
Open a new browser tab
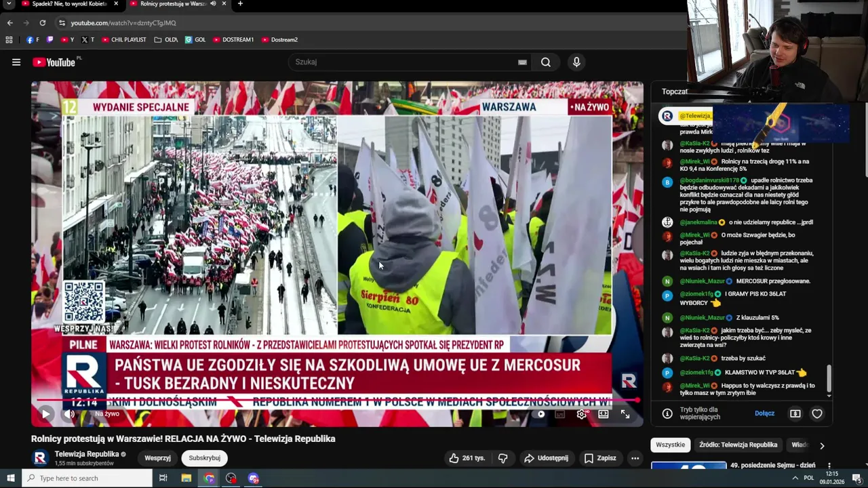pos(240,3)
